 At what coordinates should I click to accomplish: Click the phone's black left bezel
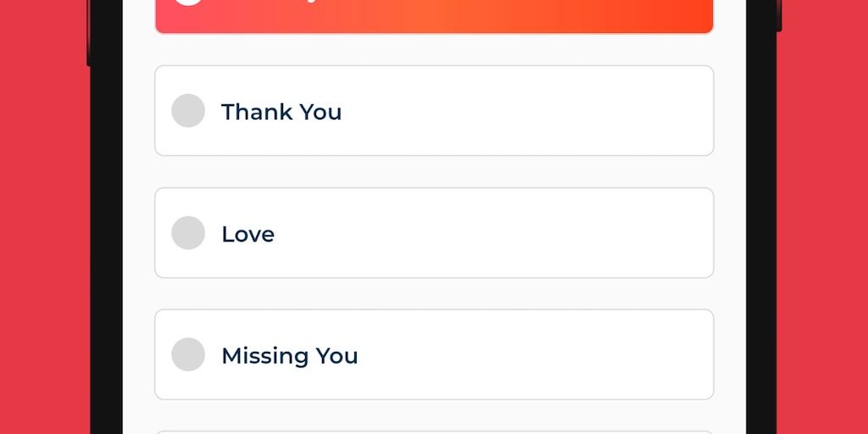107,217
